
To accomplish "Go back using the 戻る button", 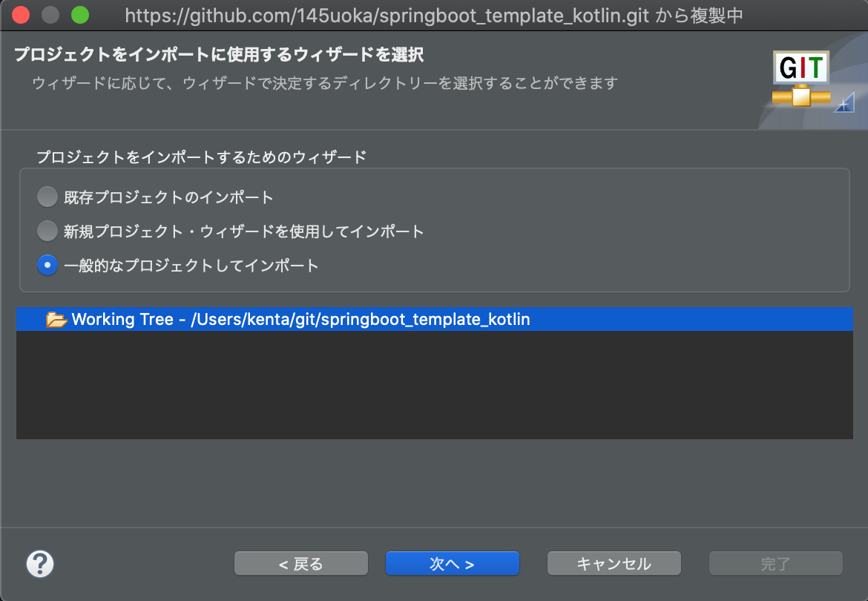I will click(x=300, y=562).
